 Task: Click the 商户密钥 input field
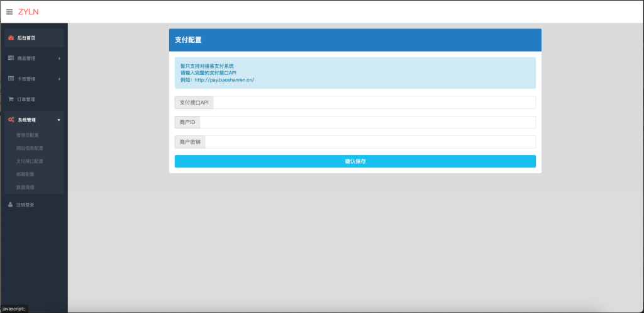pos(370,142)
